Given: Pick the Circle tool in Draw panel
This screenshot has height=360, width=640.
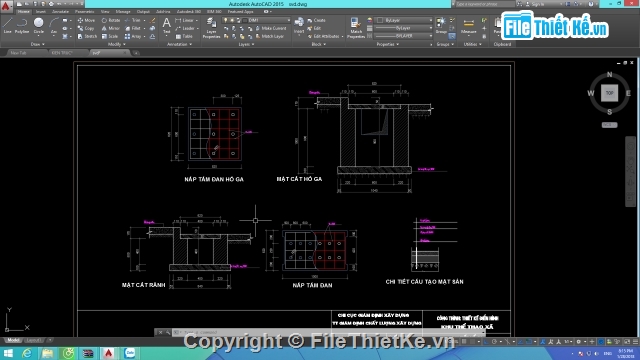Looking at the screenshot, I should coord(38,25).
